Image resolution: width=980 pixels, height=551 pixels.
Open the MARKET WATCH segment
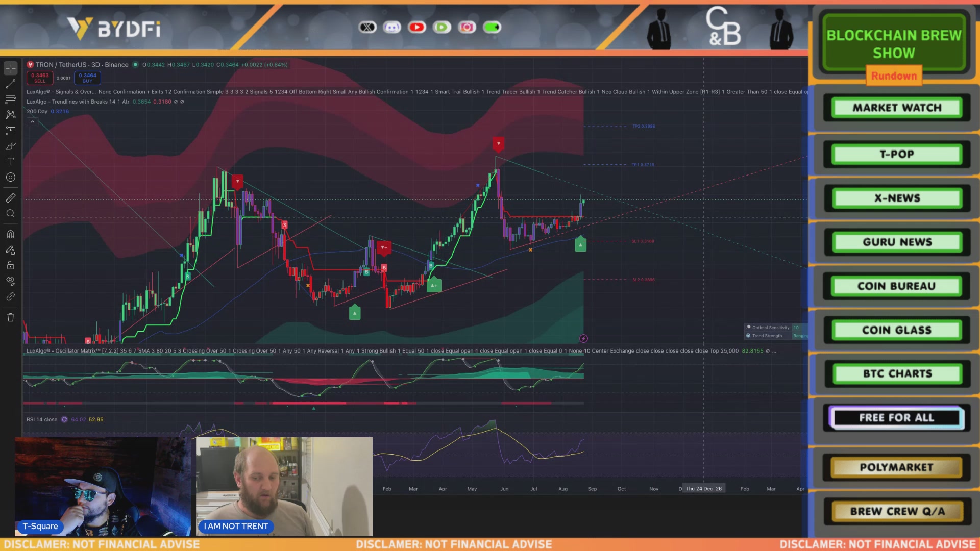897,108
